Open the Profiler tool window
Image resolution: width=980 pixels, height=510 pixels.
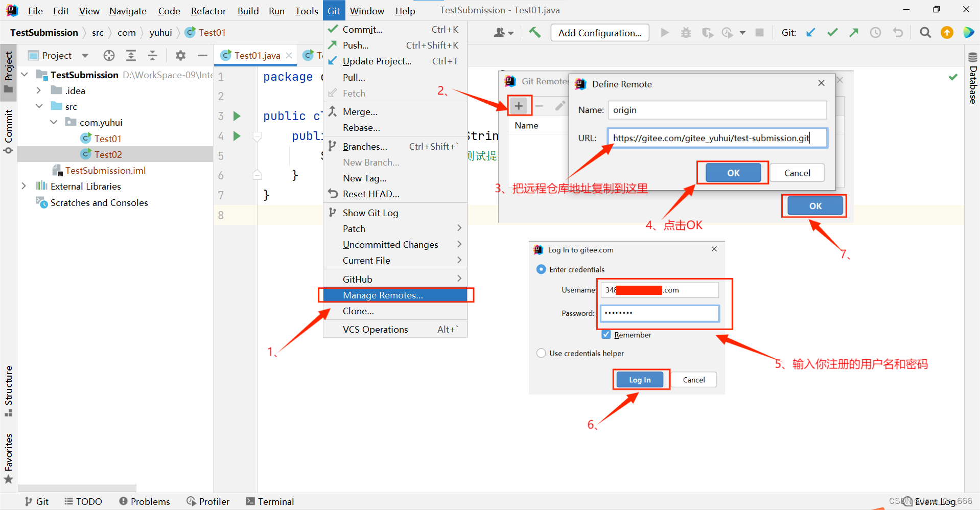(208, 501)
